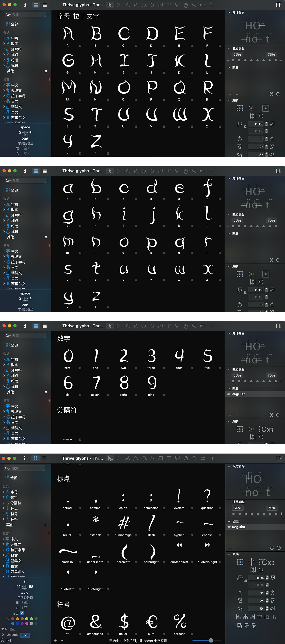Screen dimensions: 285x644
Task: Switch to grid view in lowercase a–z window
Action: 36,171
